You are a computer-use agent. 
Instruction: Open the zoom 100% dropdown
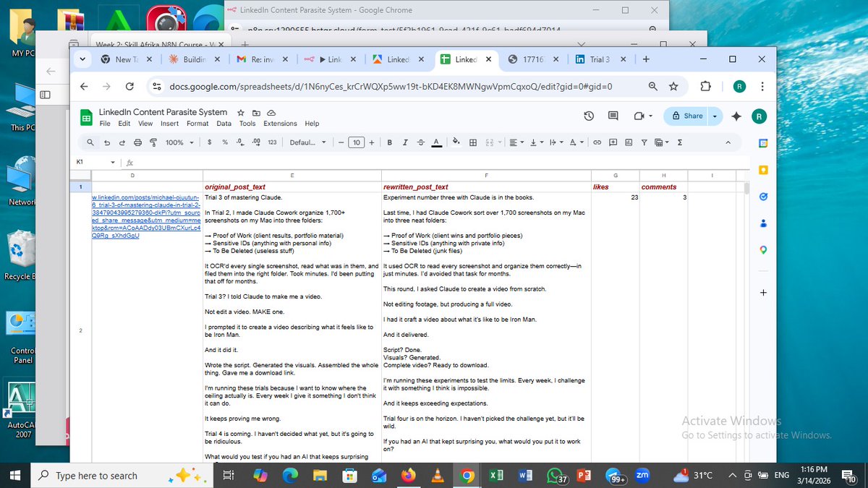(179, 142)
